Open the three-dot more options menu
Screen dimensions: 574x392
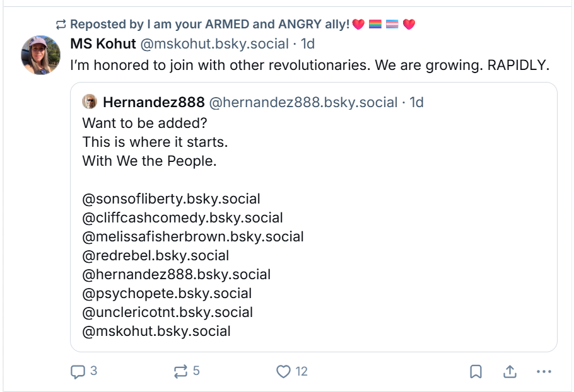tap(544, 372)
